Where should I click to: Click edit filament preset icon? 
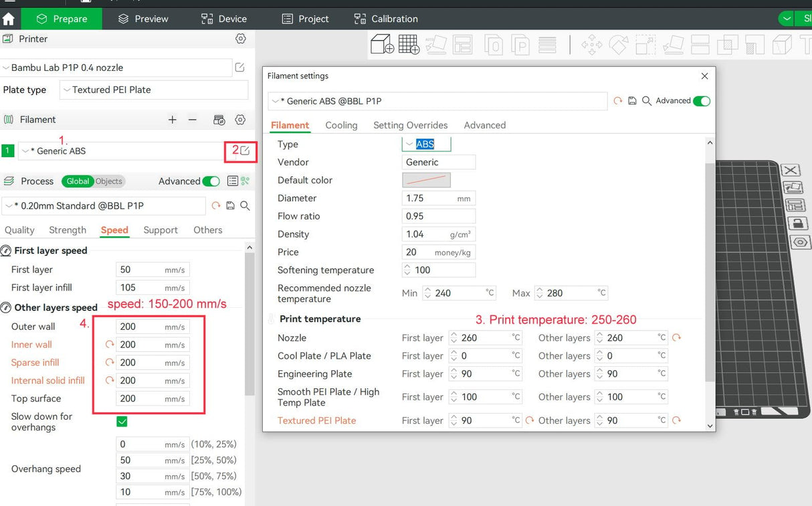click(x=245, y=151)
